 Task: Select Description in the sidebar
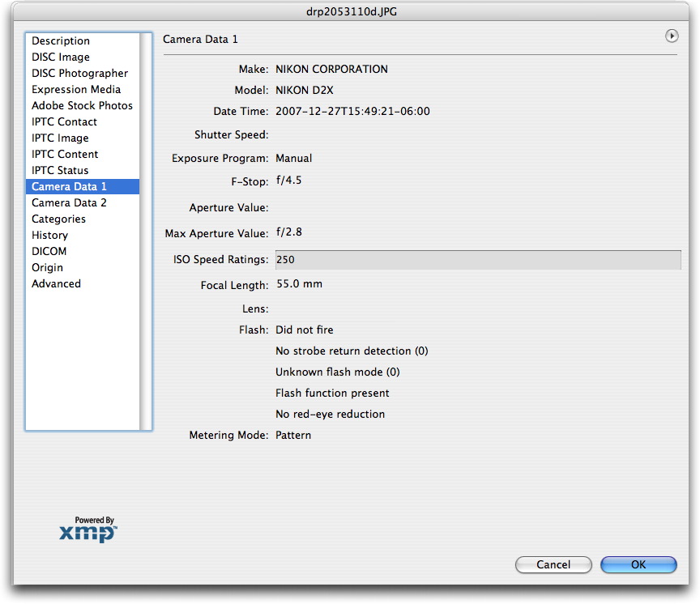(61, 41)
